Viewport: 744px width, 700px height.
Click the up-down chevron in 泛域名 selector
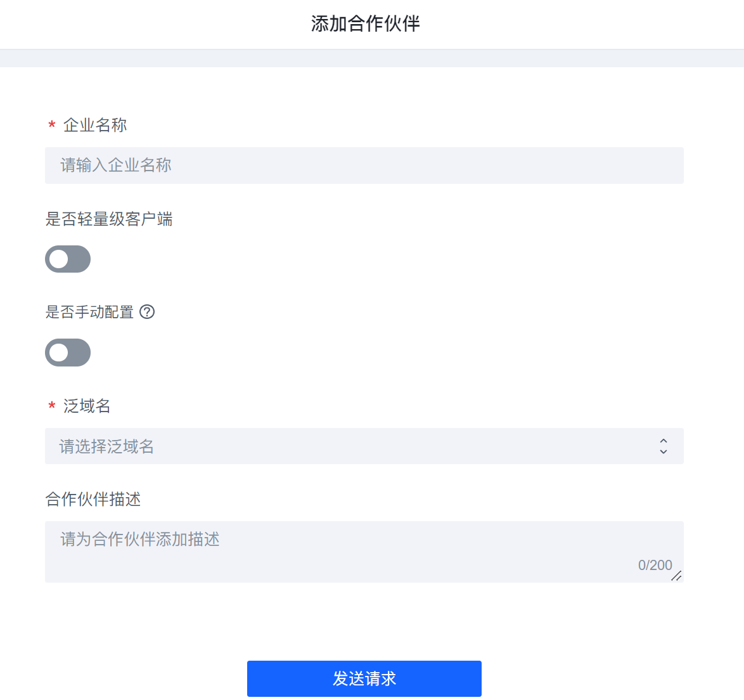click(664, 446)
